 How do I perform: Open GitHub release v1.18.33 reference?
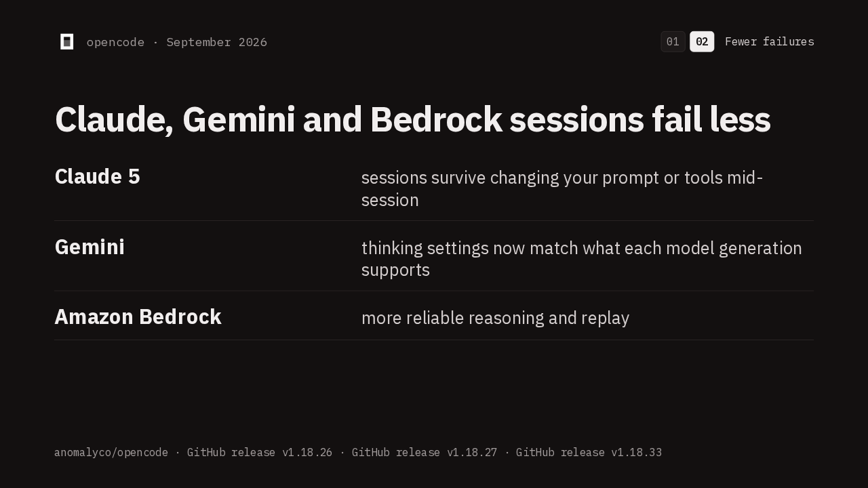tap(589, 452)
